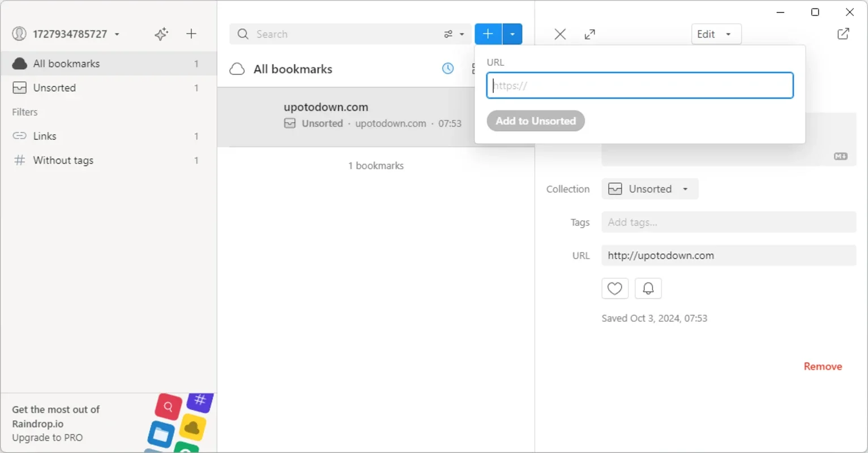Click the bookmark count next to Links

pyautogui.click(x=196, y=136)
